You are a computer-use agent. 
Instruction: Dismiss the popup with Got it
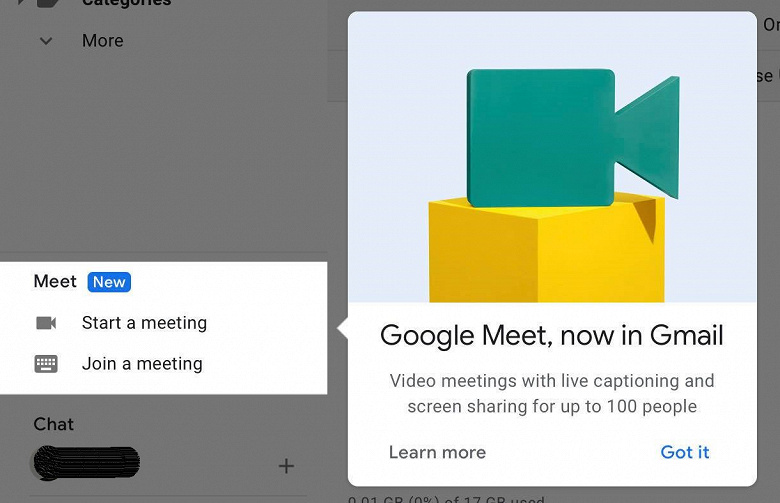[684, 452]
